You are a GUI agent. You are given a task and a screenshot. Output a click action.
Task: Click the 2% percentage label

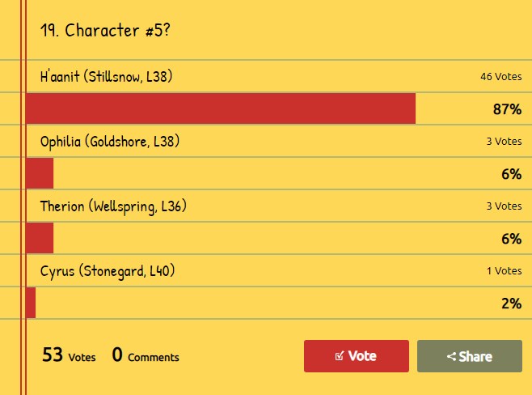click(x=512, y=304)
